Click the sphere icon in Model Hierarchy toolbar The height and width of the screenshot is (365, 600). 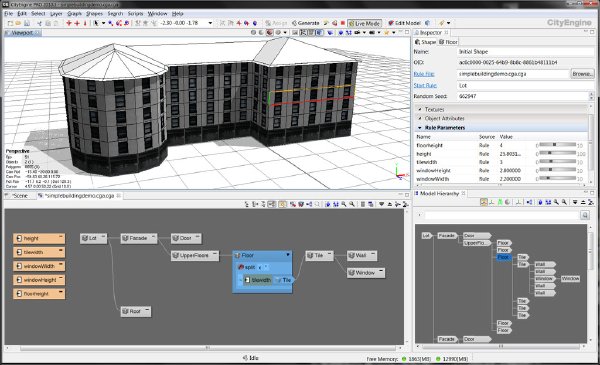pyautogui.click(x=507, y=202)
